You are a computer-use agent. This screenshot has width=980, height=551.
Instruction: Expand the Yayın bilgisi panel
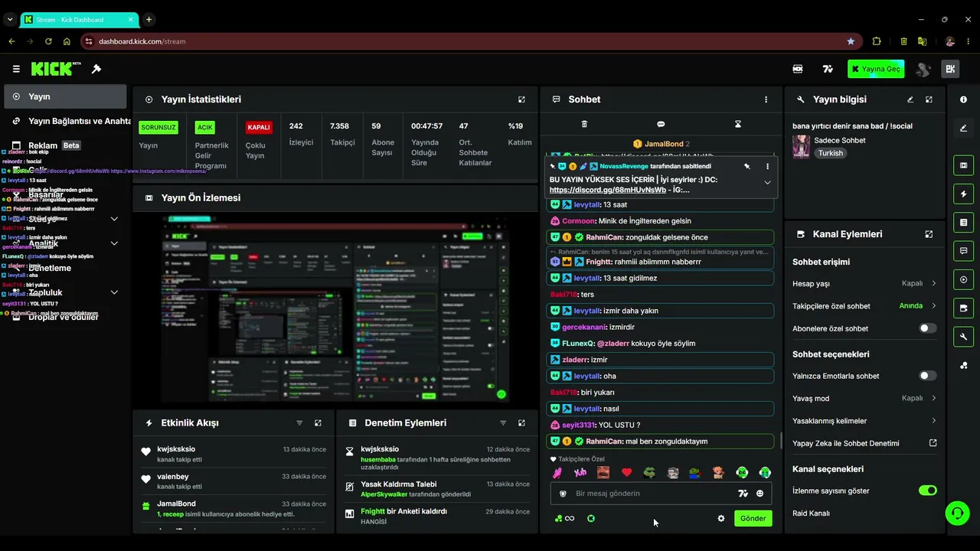tap(929, 99)
